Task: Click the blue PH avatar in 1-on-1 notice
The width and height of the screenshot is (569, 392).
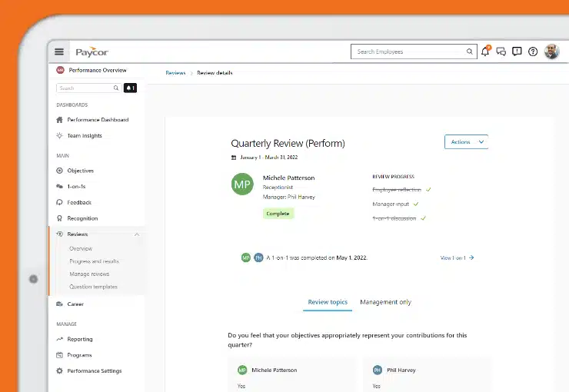Action: coord(258,257)
